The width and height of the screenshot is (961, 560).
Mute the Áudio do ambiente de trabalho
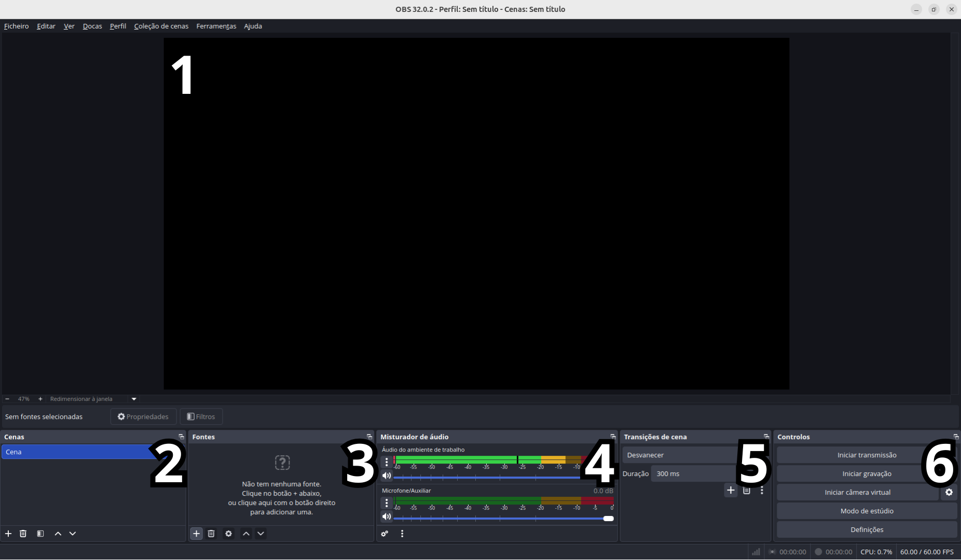click(387, 475)
